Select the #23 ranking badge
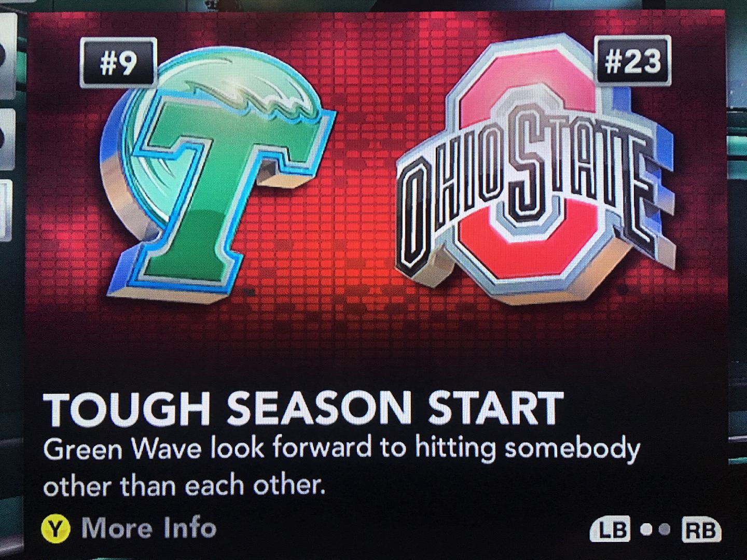The image size is (747, 560). [x=633, y=61]
